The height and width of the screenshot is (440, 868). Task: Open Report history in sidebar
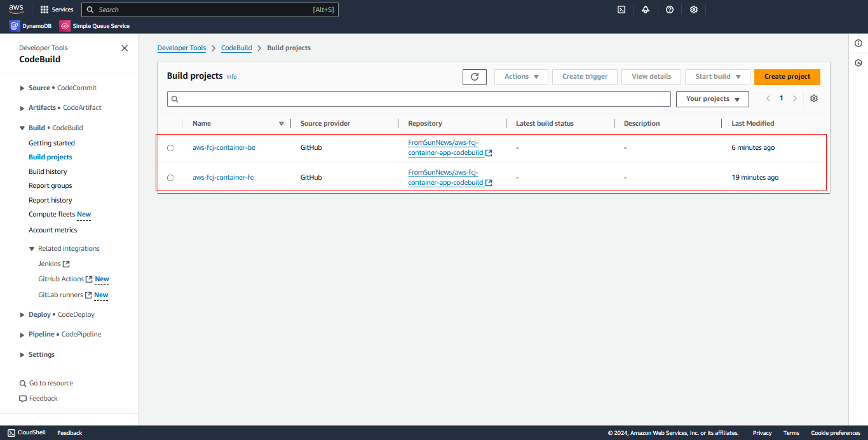50,201
